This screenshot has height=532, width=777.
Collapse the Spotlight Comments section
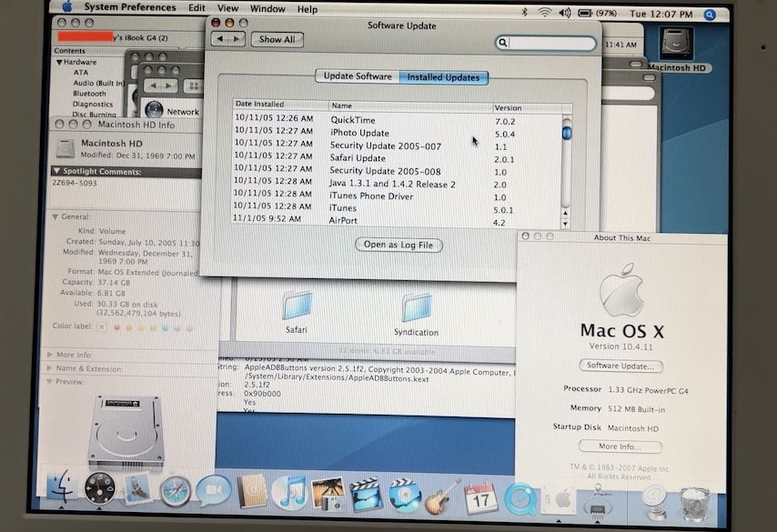coord(56,171)
